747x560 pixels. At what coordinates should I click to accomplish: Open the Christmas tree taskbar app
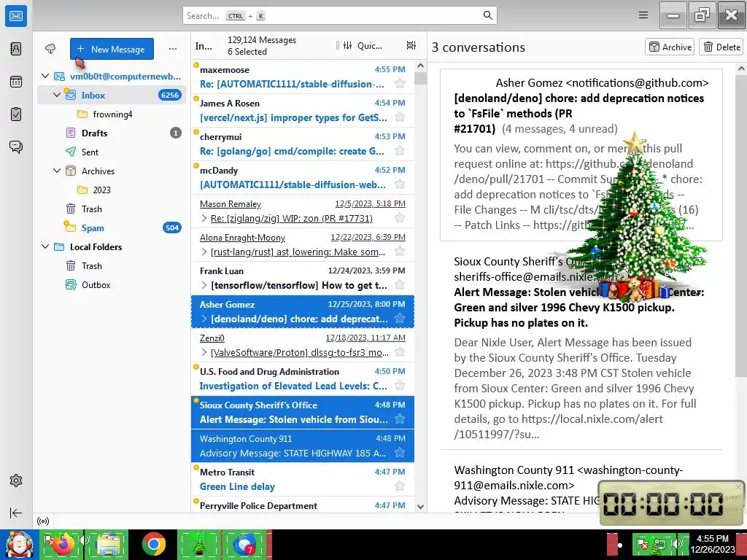click(x=198, y=545)
